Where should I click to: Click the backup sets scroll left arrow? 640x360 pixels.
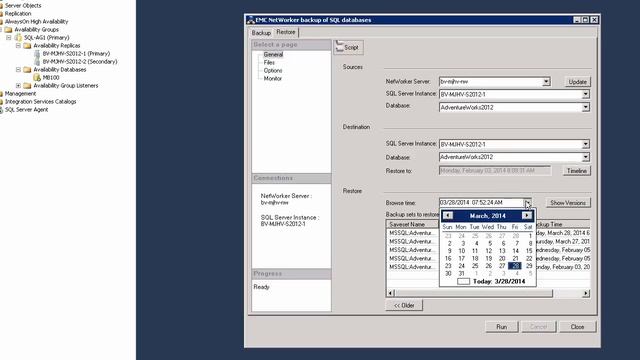pyautogui.click(x=391, y=293)
